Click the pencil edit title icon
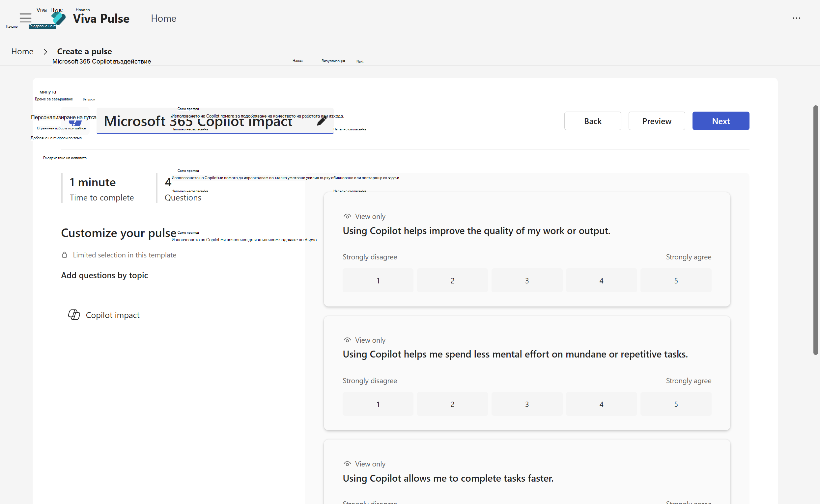This screenshot has height=504, width=820. (322, 121)
